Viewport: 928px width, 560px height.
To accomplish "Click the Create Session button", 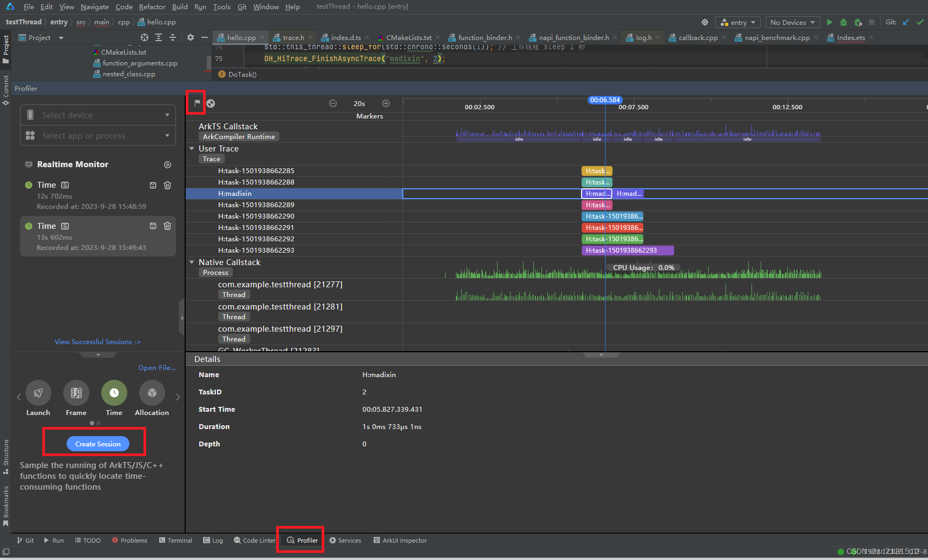I will pos(97,444).
